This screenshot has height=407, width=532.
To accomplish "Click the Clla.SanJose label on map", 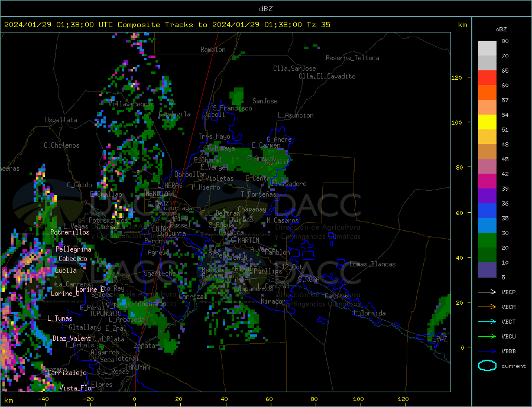I will [x=294, y=69].
